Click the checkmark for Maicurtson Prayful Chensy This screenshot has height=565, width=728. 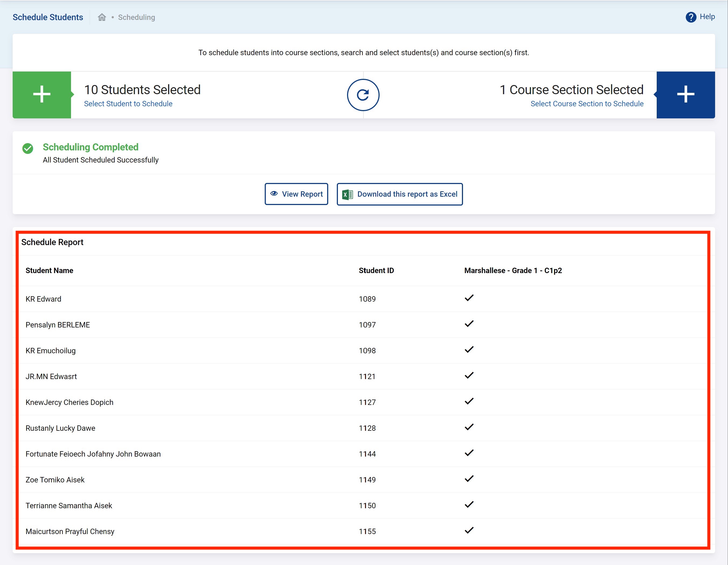(469, 530)
